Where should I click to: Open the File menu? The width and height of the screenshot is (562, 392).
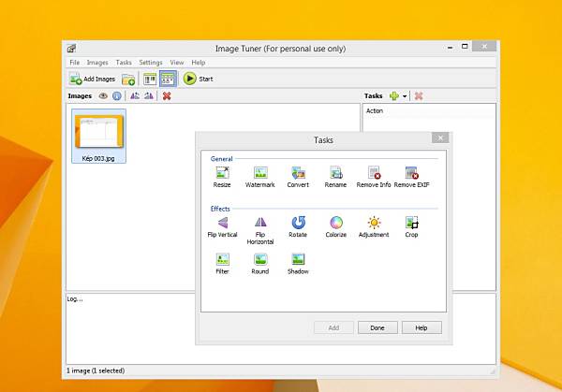(75, 63)
